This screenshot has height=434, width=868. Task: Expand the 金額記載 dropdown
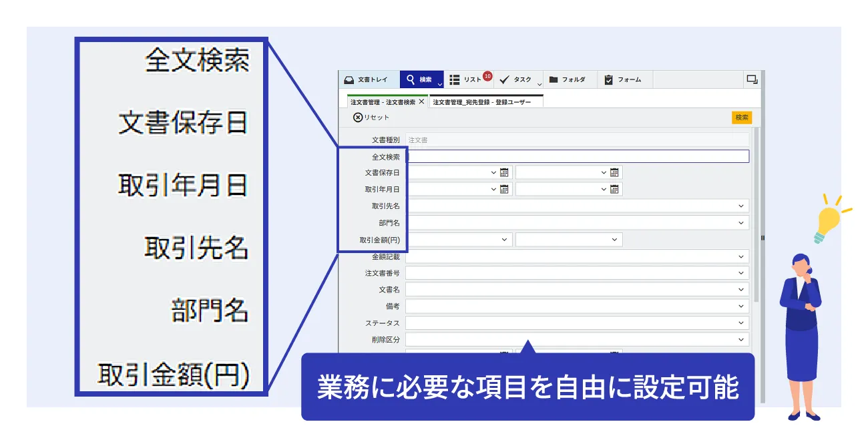click(x=741, y=256)
